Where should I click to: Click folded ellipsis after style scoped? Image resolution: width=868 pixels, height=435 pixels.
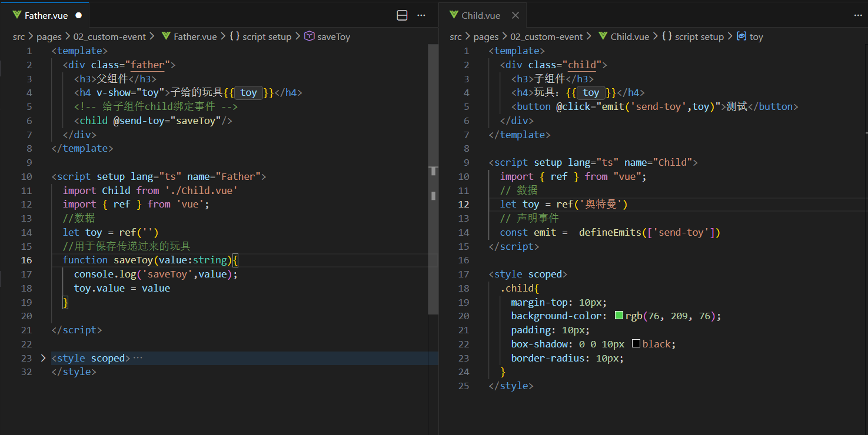point(138,358)
